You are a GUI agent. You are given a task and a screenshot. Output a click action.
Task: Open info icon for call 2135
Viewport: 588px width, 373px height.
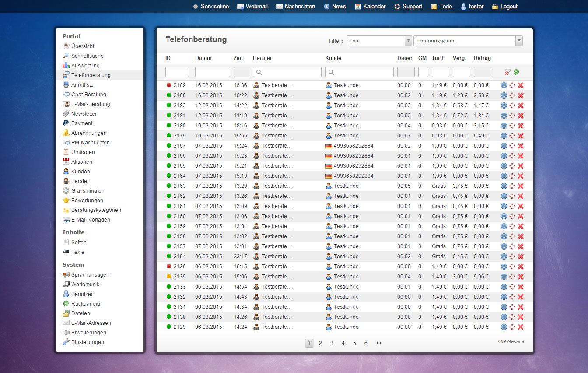(504, 277)
